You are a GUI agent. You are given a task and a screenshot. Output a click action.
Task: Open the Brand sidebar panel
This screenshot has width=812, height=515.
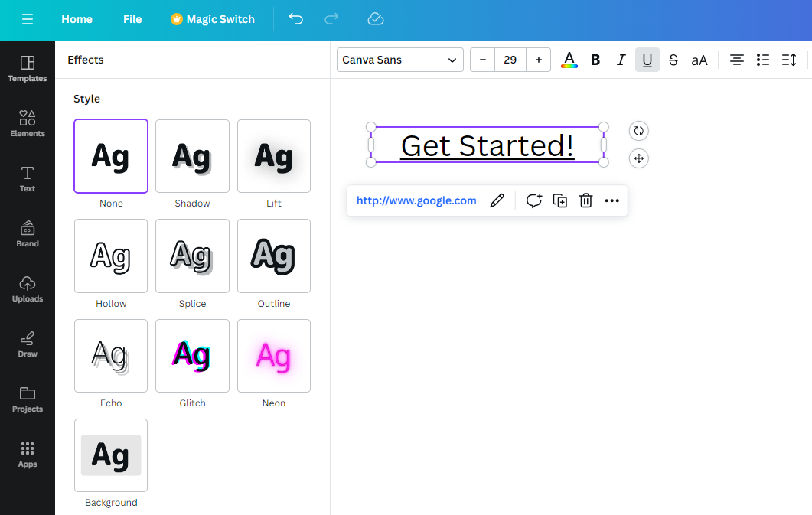(28, 234)
